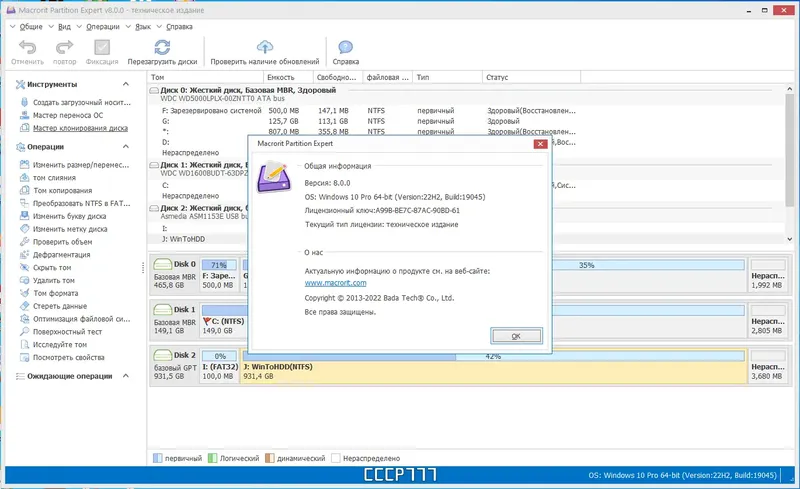Select the F: 71% partition bar on Disk 0
The height and width of the screenshot is (489, 800).
pyautogui.click(x=219, y=265)
